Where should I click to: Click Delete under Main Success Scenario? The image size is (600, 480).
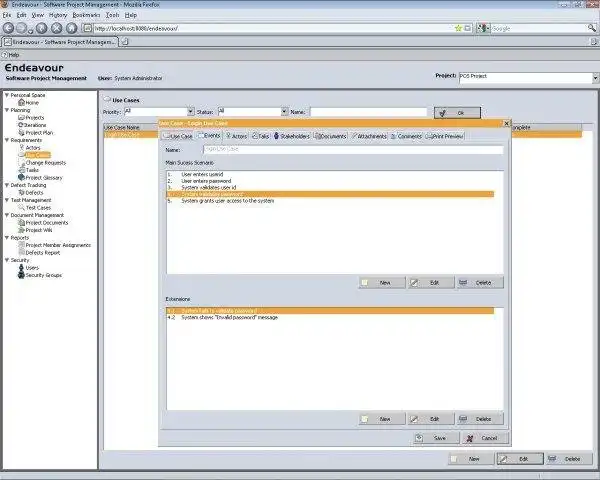(480, 282)
